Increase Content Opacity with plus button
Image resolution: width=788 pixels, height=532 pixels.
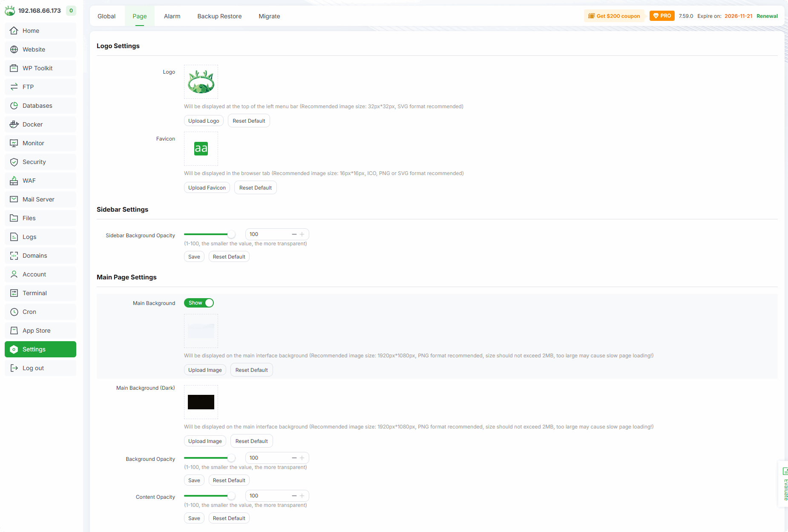302,496
